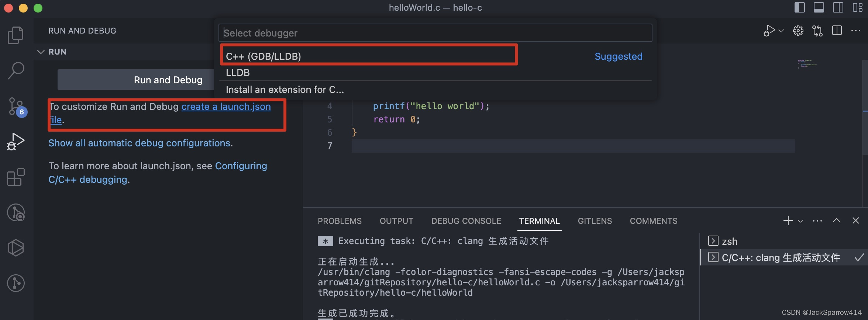
Task: Click the debug run play icon in editor toolbar
Action: (769, 31)
